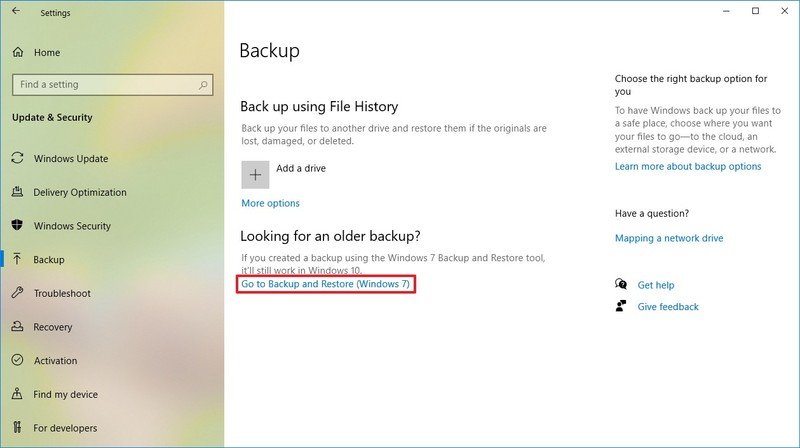Click the Windows Update sync icon
Screen dimensions: 800x448
pos(17,158)
